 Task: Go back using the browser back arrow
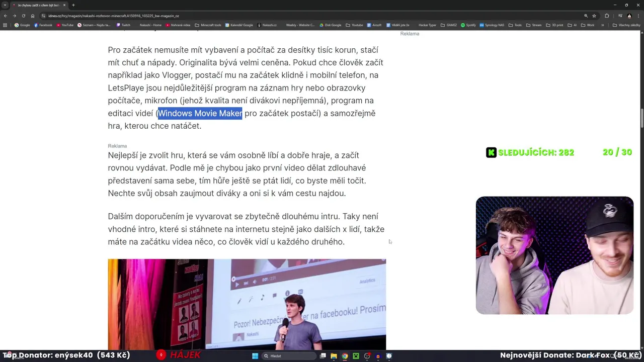point(6,16)
